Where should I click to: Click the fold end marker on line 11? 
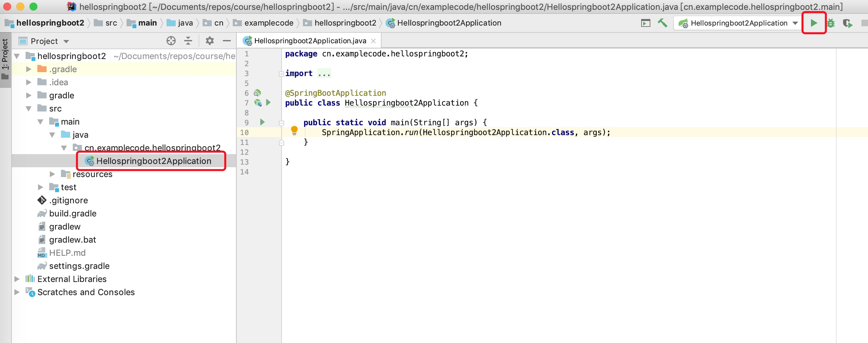(281, 143)
